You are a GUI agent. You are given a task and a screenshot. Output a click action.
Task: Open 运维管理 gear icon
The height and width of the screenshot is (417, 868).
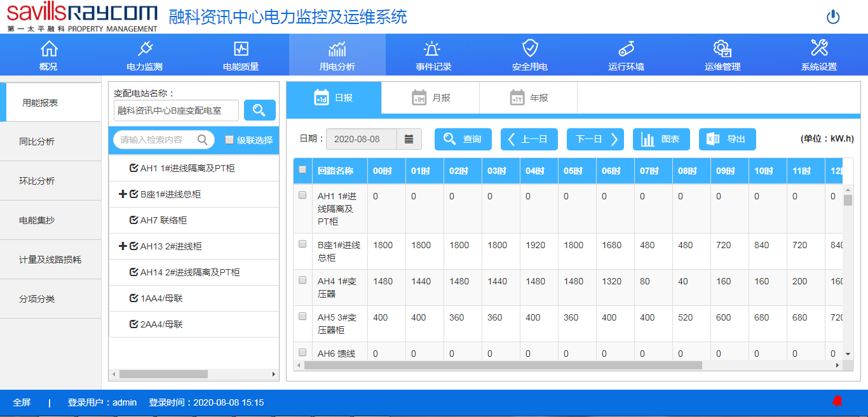pyautogui.click(x=722, y=48)
